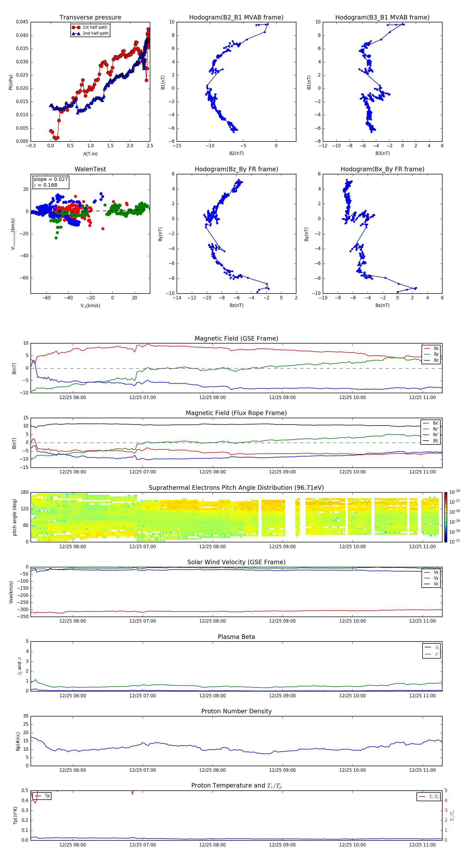The height and width of the screenshot is (868, 473).
Task: Click the 10^-31 colorbar tick label
Action: 455,542
